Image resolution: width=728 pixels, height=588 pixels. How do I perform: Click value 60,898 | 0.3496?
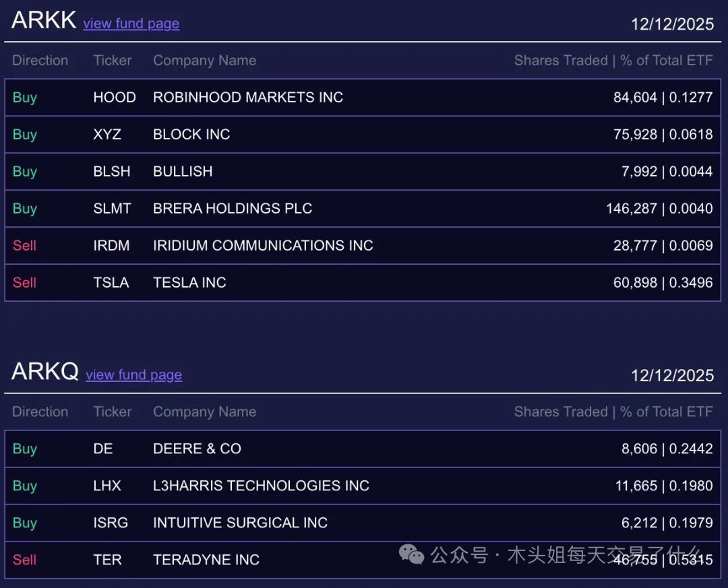663,282
